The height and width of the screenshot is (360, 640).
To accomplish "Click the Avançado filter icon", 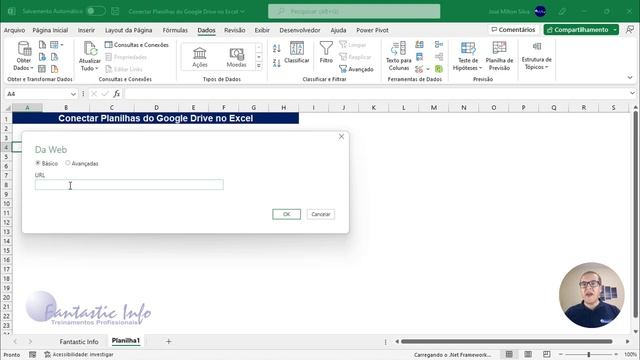I will [x=343, y=69].
